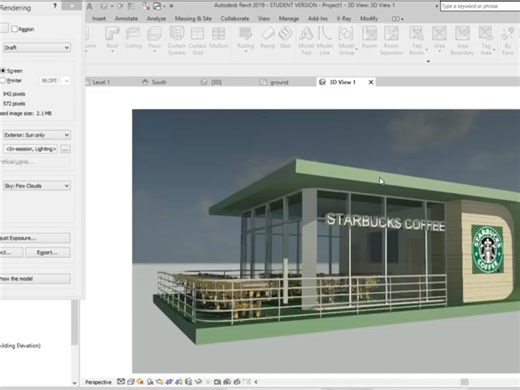Viewport: 520px width, 390px height.
Task: Select the Room tool
Action: coord(369,37)
